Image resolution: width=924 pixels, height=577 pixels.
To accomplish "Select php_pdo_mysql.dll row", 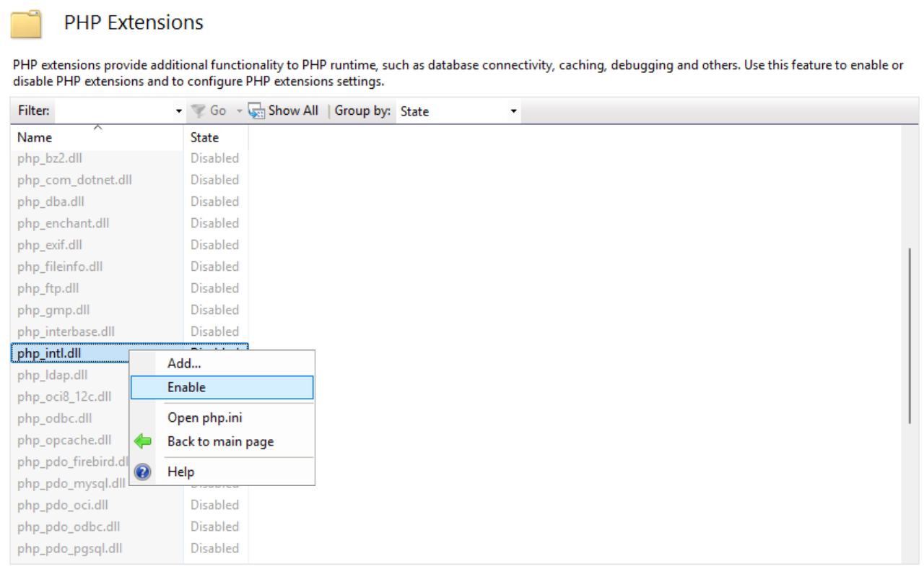I will coord(70,483).
